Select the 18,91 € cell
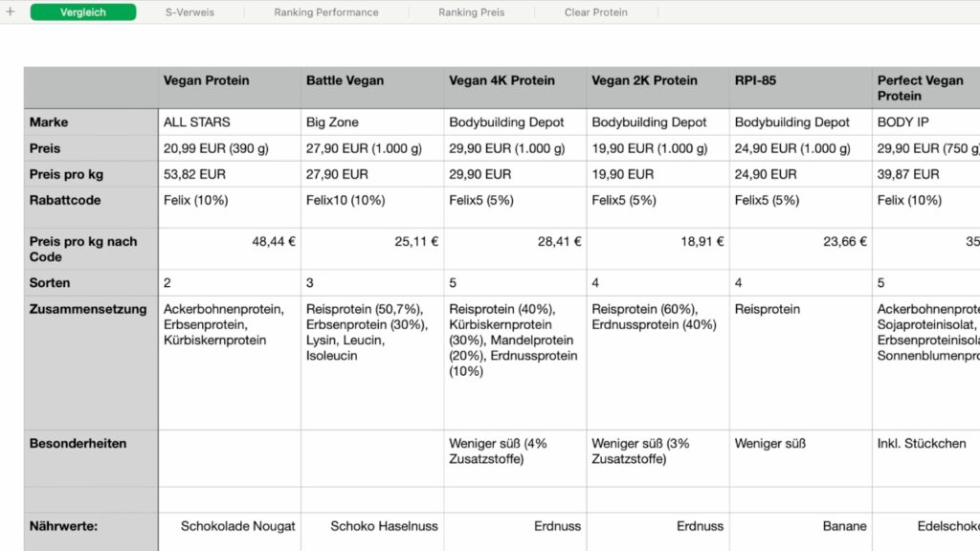This screenshot has width=980, height=551. pyautogui.click(x=658, y=250)
